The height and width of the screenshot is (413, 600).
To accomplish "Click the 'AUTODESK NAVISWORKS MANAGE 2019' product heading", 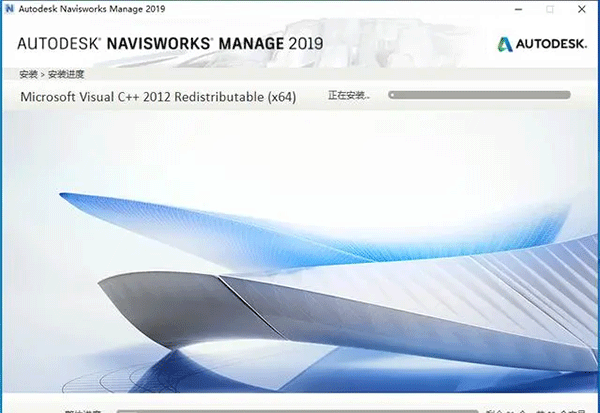I will coord(170,44).
